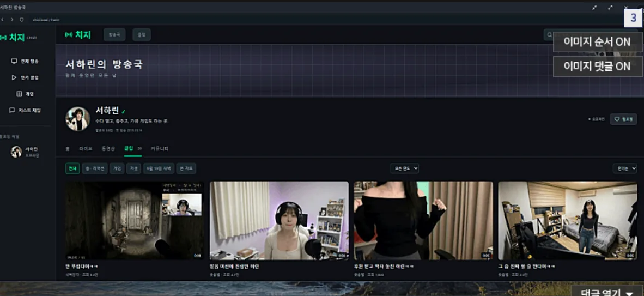This screenshot has width=644, height=296.
Task: Open the horror game hallway clip thumbnail
Action: pos(135,220)
